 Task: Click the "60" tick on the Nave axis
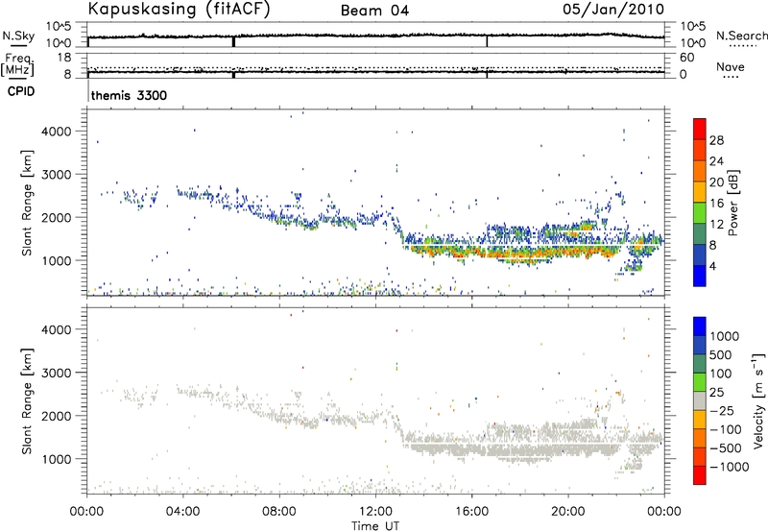[x=686, y=58]
